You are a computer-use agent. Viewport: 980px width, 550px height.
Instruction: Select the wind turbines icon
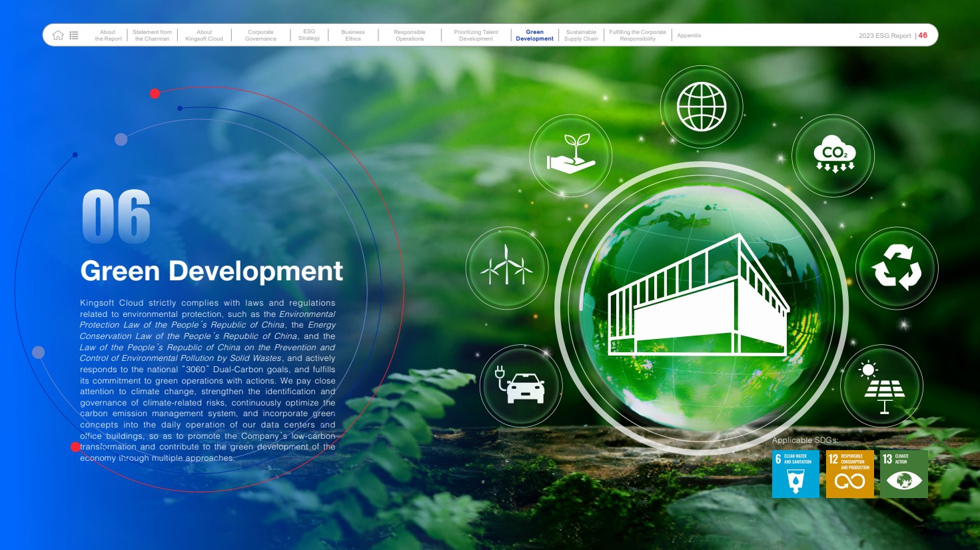tap(507, 268)
